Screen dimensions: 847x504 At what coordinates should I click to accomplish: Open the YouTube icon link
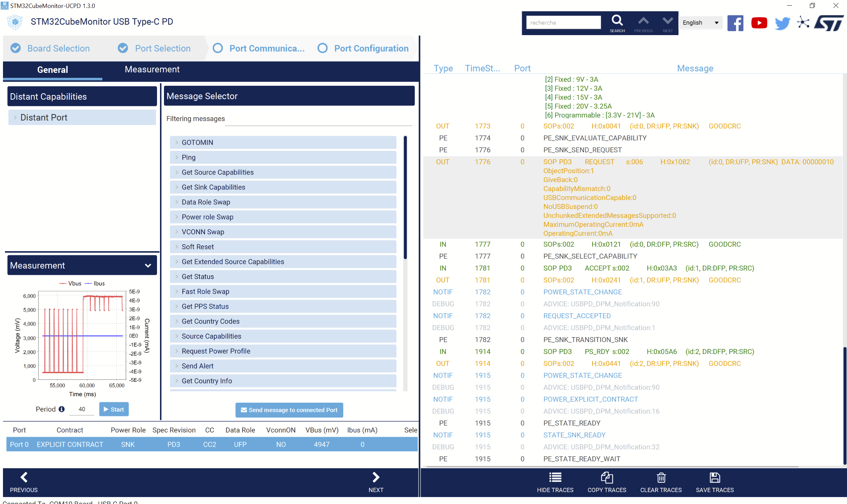[759, 23]
